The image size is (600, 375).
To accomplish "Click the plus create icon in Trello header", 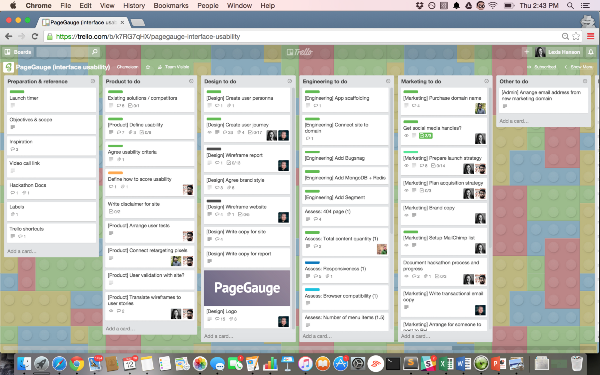I will click(x=527, y=52).
